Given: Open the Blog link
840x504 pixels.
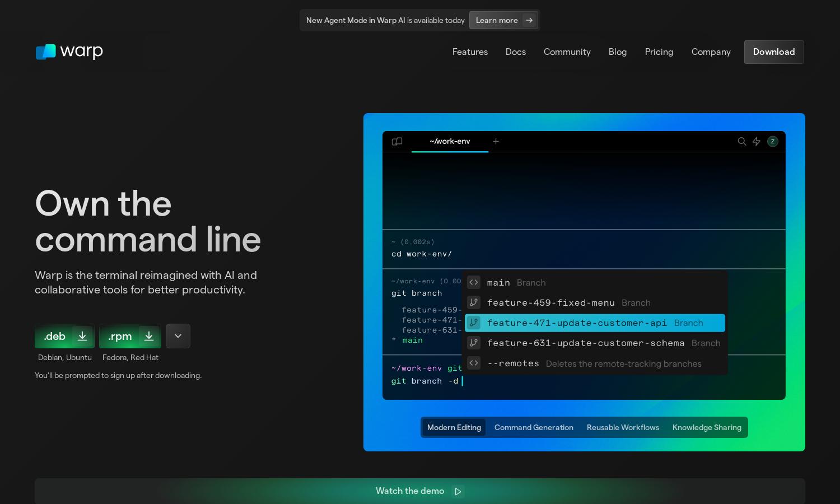Looking at the screenshot, I should 618,52.
